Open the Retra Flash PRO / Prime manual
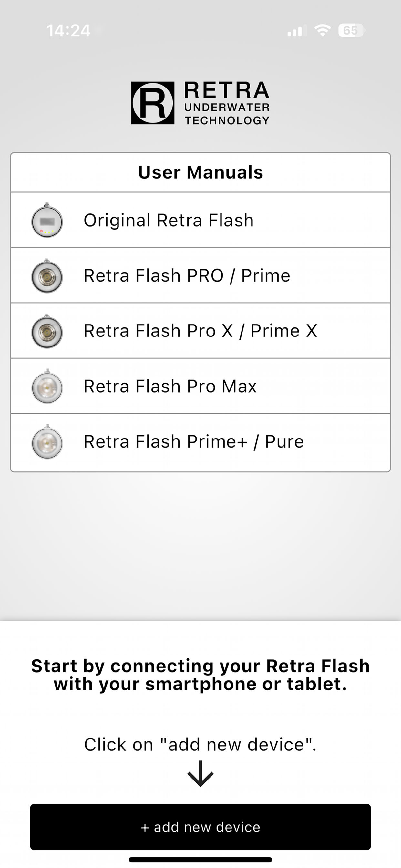 click(x=187, y=276)
